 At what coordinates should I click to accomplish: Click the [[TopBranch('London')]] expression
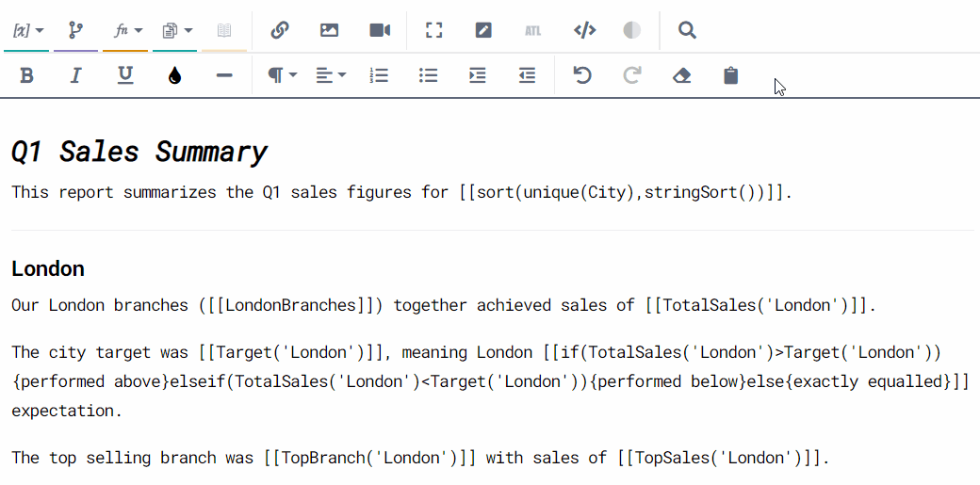(x=370, y=458)
